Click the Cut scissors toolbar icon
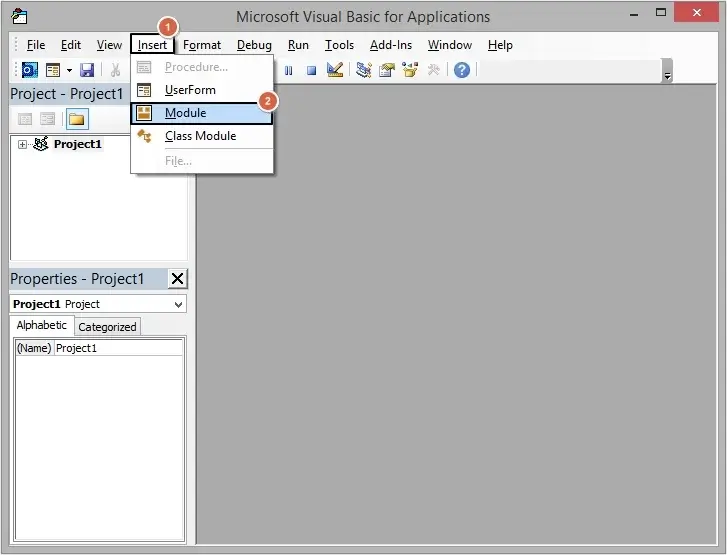727x555 pixels. point(115,70)
